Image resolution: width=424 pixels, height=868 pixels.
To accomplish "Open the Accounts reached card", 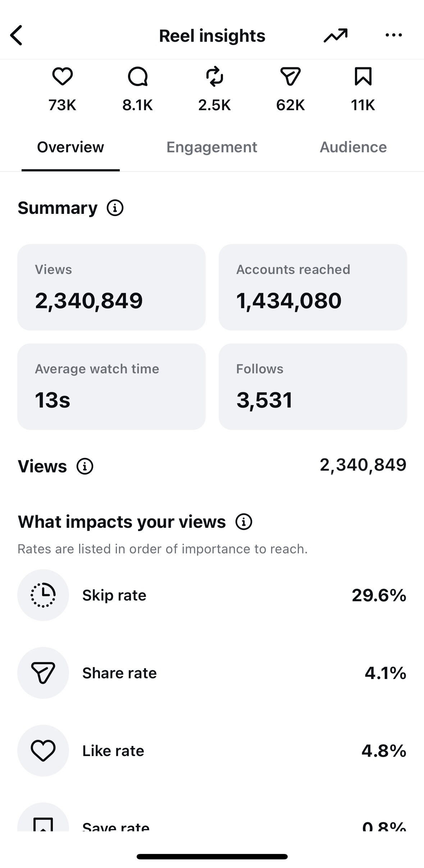I will (313, 287).
